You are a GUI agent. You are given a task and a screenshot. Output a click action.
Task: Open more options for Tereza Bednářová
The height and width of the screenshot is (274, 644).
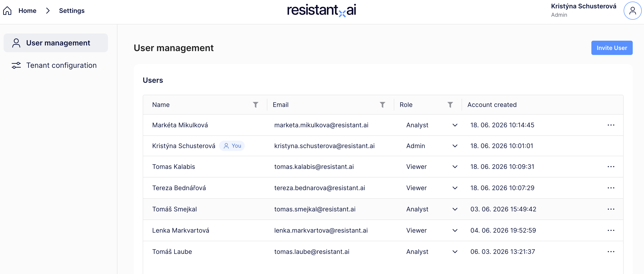pos(611,188)
